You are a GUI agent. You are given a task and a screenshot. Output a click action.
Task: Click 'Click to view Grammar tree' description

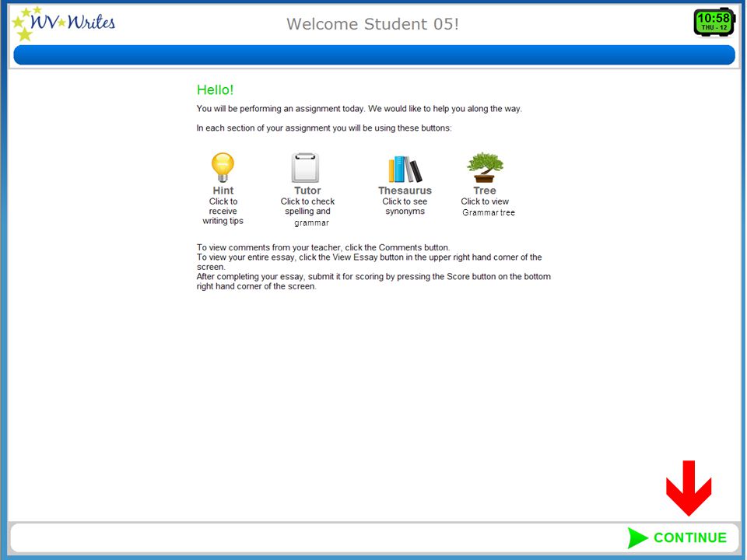(x=488, y=207)
